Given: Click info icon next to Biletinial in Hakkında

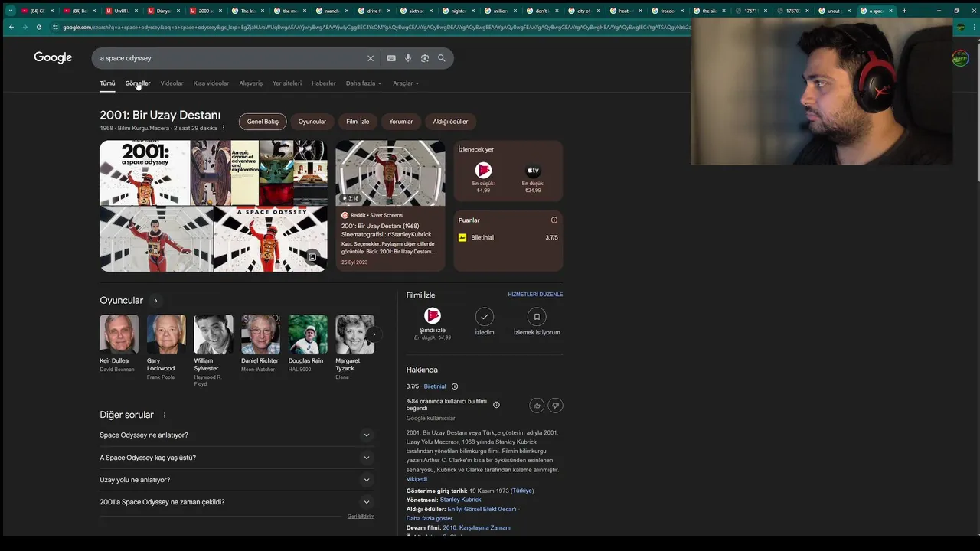Looking at the screenshot, I should coord(455,386).
